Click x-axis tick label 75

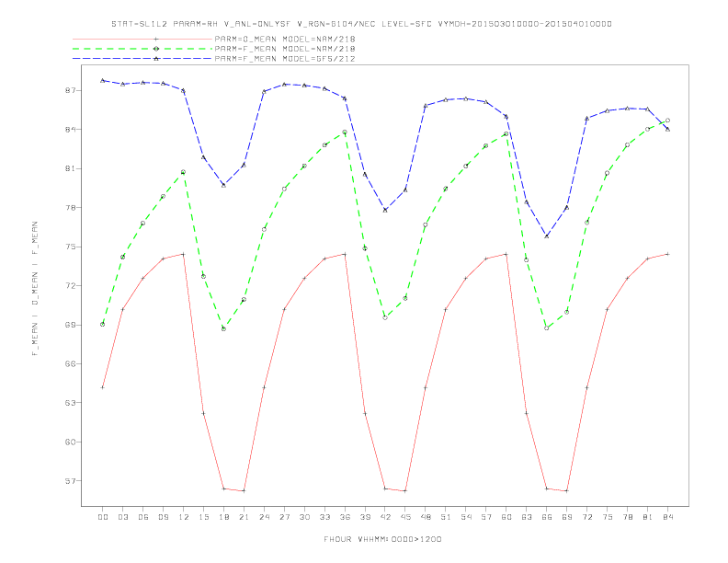click(608, 517)
